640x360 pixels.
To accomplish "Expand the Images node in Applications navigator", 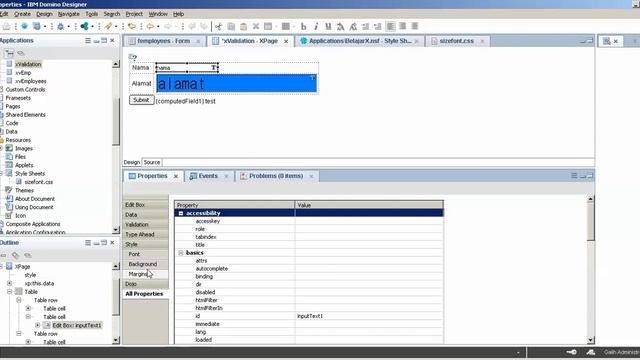I will [x=1, y=148].
